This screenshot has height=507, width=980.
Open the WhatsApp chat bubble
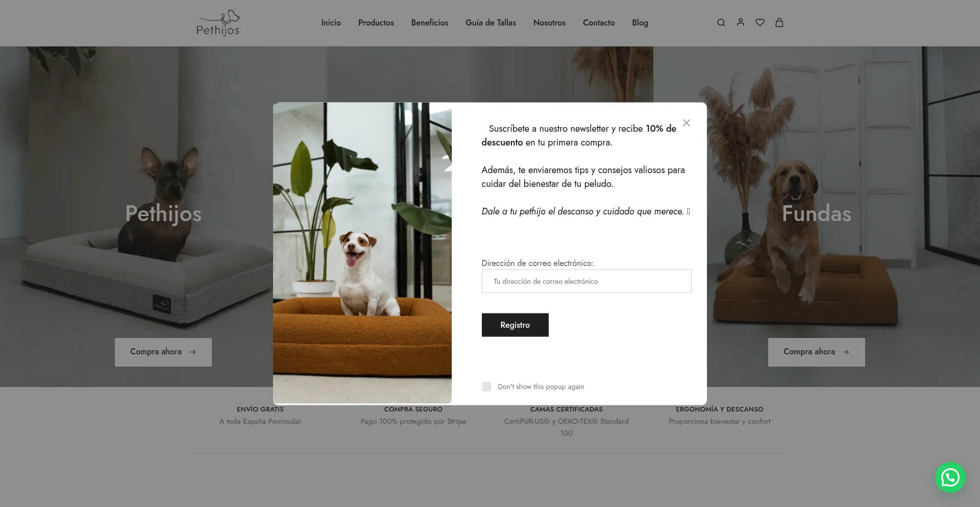point(950,477)
